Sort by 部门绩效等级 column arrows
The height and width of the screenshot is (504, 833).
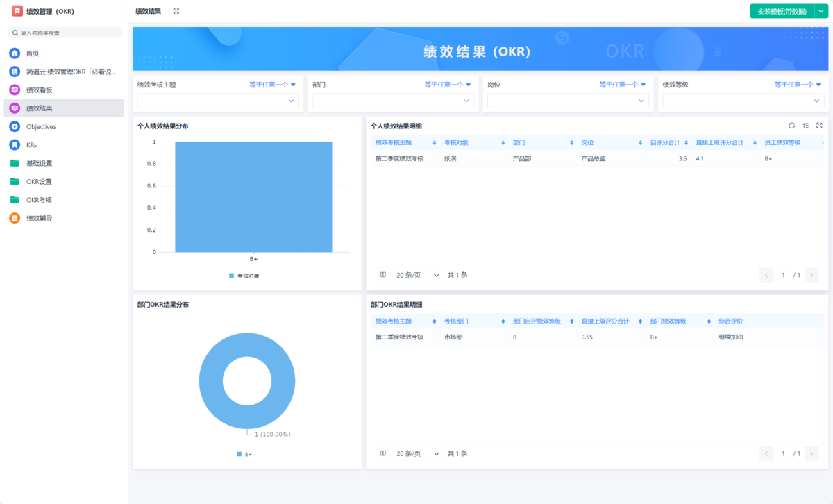click(x=709, y=321)
